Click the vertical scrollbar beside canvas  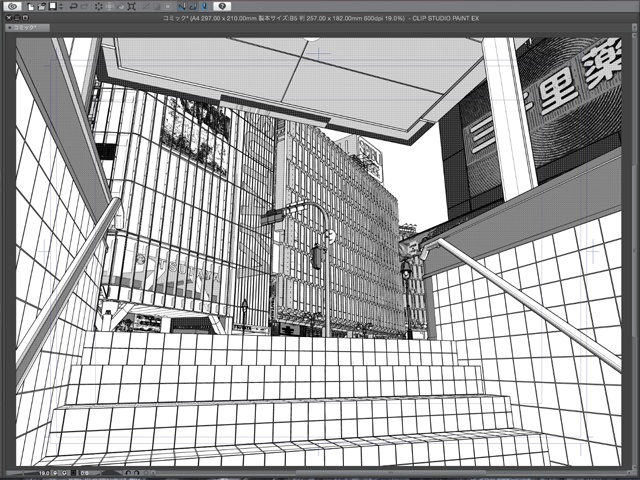(x=633, y=251)
